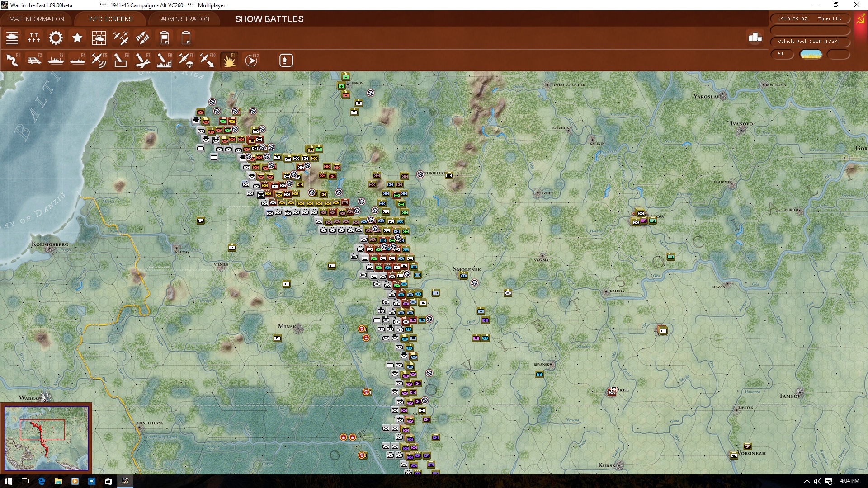Select the Administration tab
868x488 pixels.
pyautogui.click(x=185, y=19)
